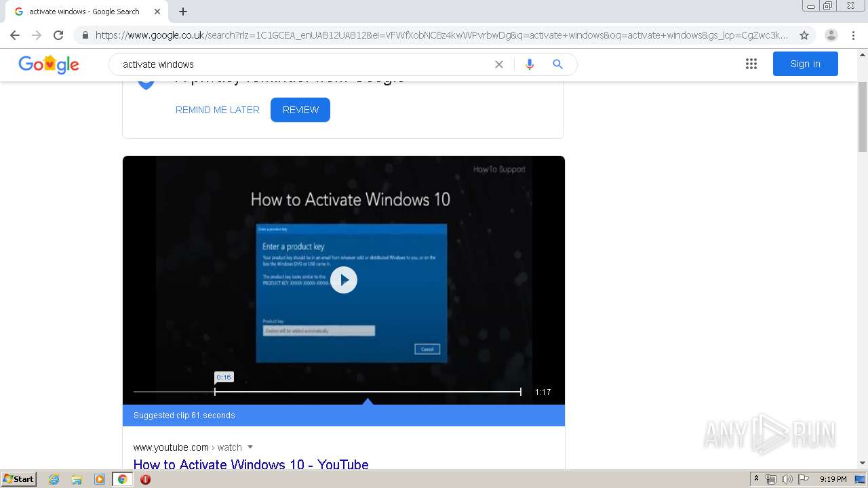Viewport: 868px width, 488px height.
Task: Click the address bar URL
Action: [441, 35]
